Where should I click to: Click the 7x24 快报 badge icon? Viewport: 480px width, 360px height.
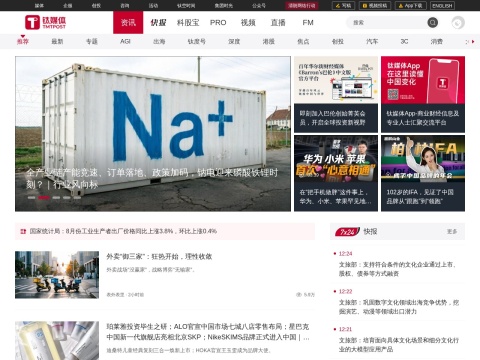tap(347, 232)
